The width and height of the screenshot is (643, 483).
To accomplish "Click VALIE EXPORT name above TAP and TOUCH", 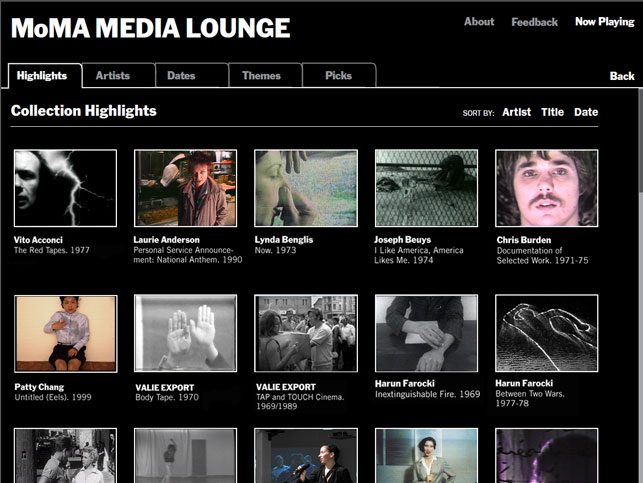I will pyautogui.click(x=286, y=387).
